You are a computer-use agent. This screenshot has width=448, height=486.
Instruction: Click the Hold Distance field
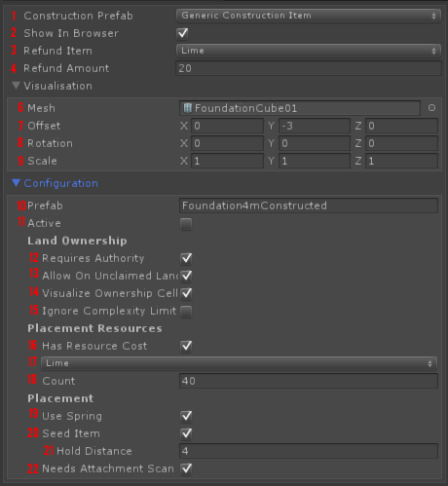[x=309, y=451]
